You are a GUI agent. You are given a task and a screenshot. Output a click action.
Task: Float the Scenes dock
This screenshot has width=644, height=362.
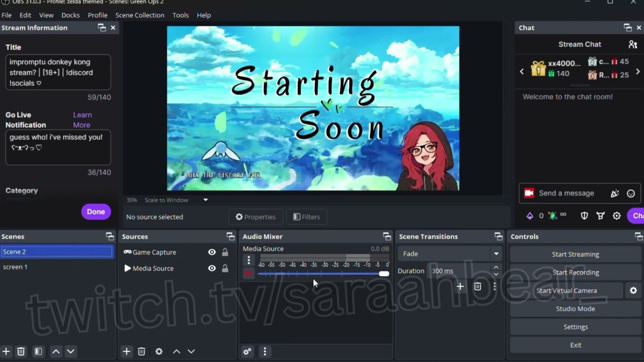[x=110, y=236]
